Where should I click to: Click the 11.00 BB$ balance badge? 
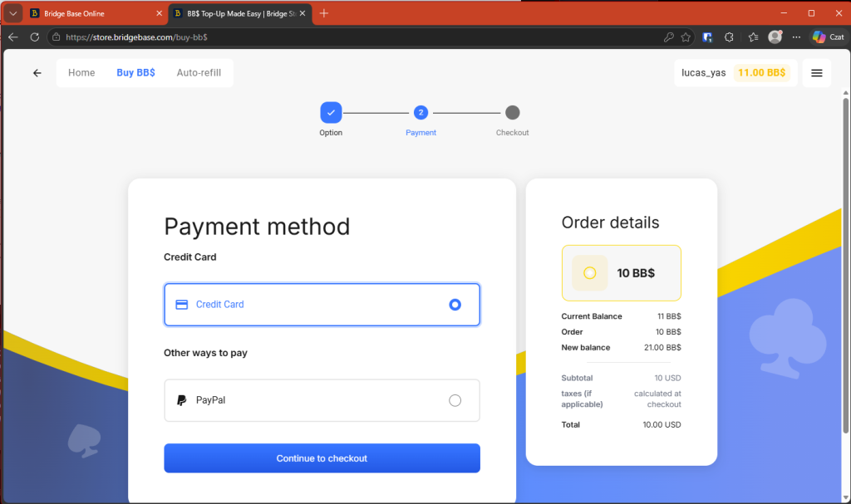tap(762, 73)
